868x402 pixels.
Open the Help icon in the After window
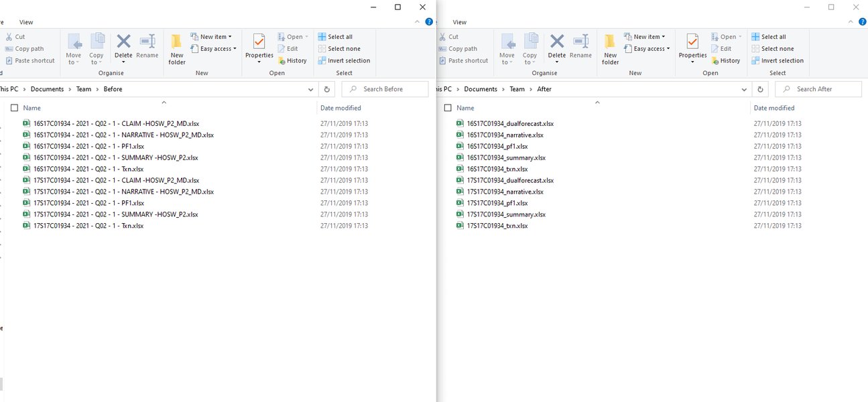point(863,22)
